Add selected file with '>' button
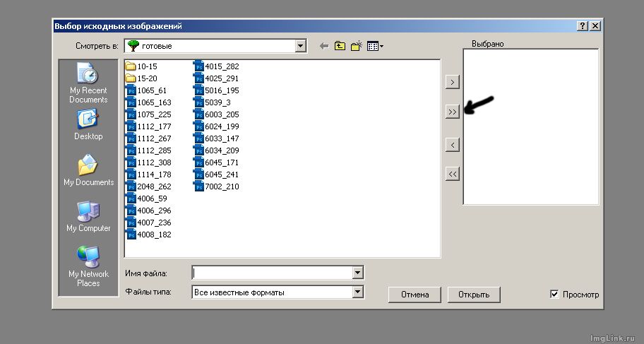Viewport: 644px width, 344px height. (x=452, y=82)
